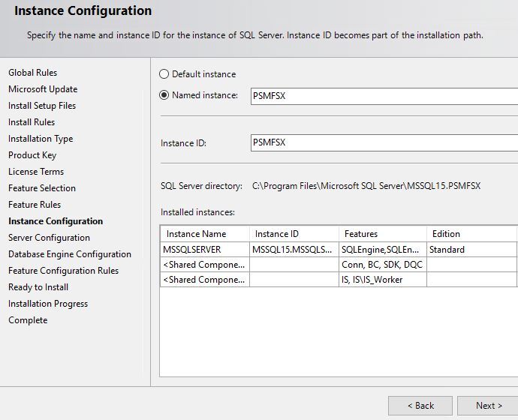Select Install Setup Files step
This screenshot has height=420, width=518.
(42, 106)
